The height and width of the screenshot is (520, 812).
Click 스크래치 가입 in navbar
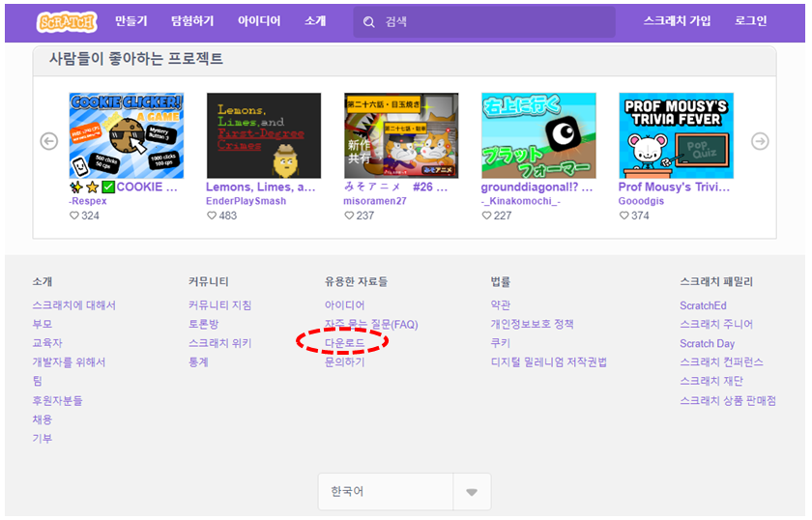[x=677, y=21]
